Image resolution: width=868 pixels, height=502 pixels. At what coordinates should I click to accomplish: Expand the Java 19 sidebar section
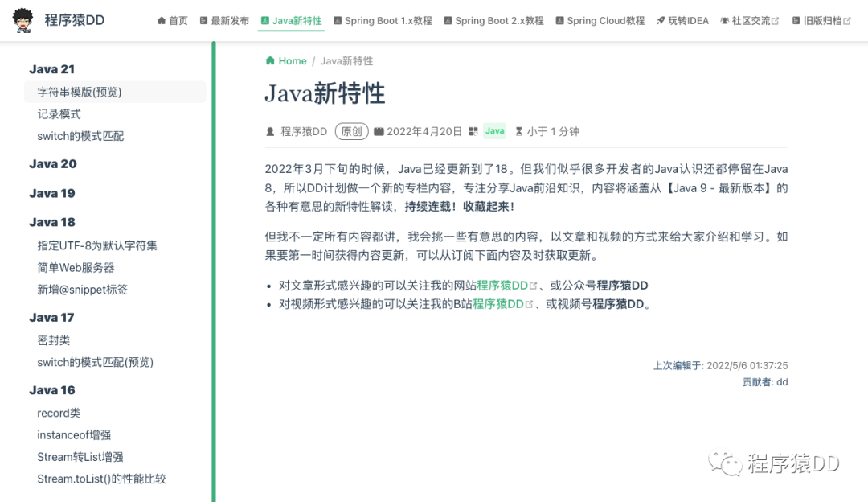[52, 193]
